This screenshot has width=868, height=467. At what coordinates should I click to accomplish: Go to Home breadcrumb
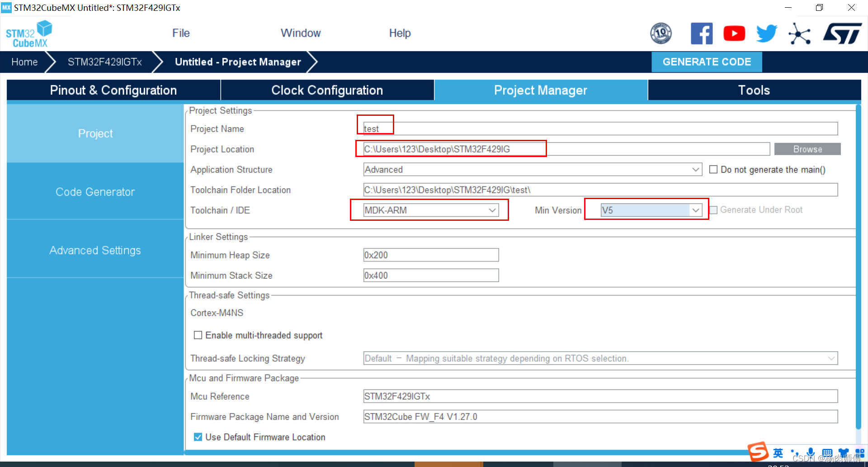coord(24,62)
